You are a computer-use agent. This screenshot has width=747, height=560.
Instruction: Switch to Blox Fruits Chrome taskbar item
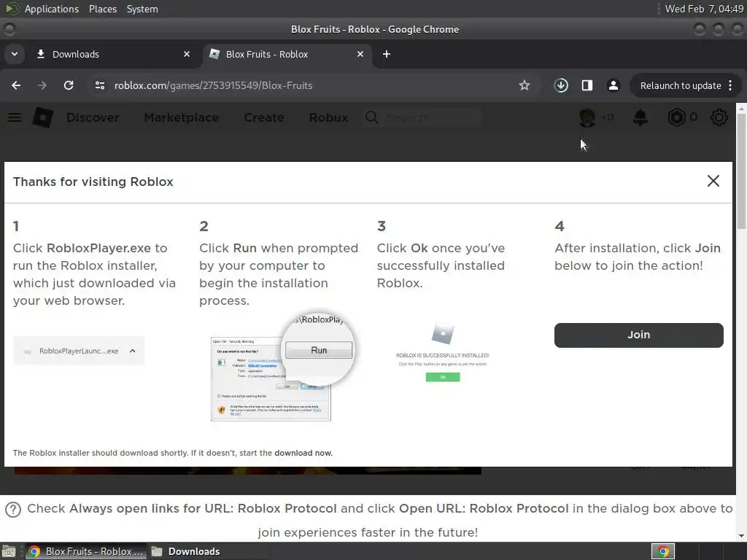86,551
